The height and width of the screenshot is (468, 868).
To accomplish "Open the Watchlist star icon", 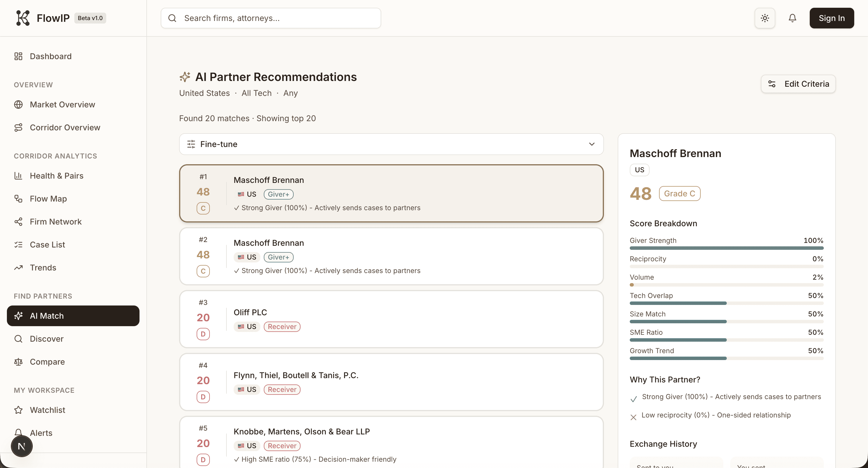I will [x=19, y=410].
